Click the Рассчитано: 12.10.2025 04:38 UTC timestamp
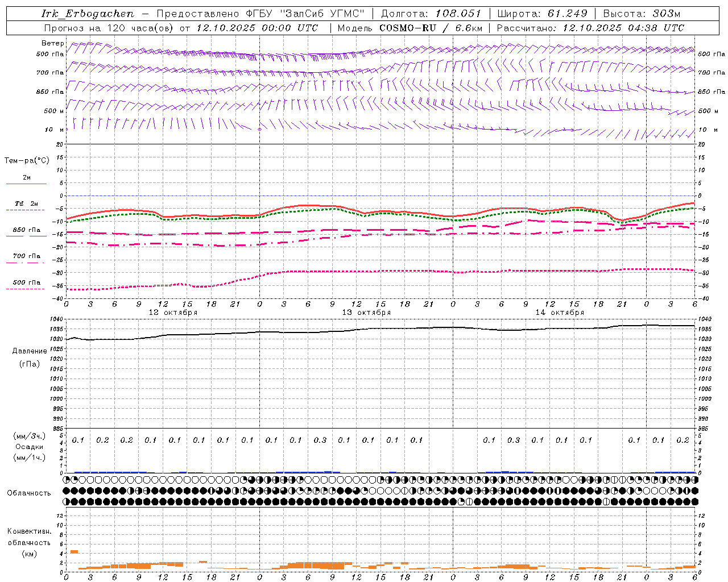Viewport: 728px width, 582px height. tap(590, 28)
